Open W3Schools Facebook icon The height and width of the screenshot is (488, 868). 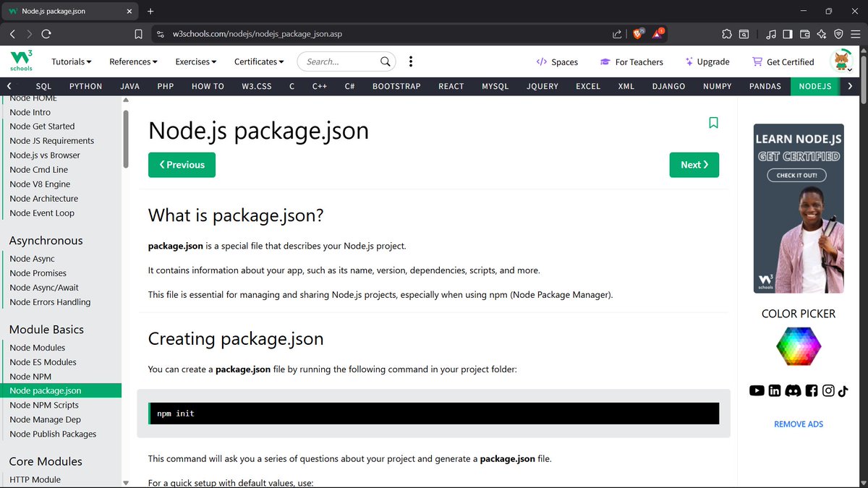click(x=811, y=390)
